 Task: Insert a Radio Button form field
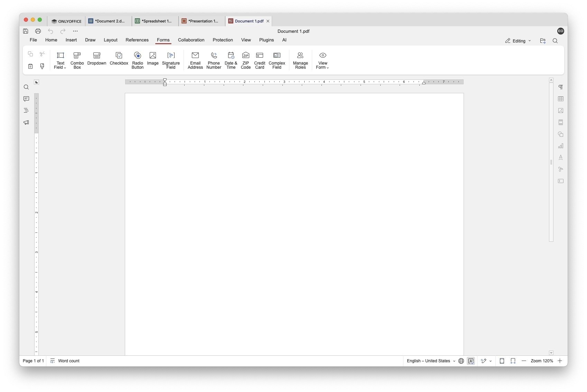137,60
